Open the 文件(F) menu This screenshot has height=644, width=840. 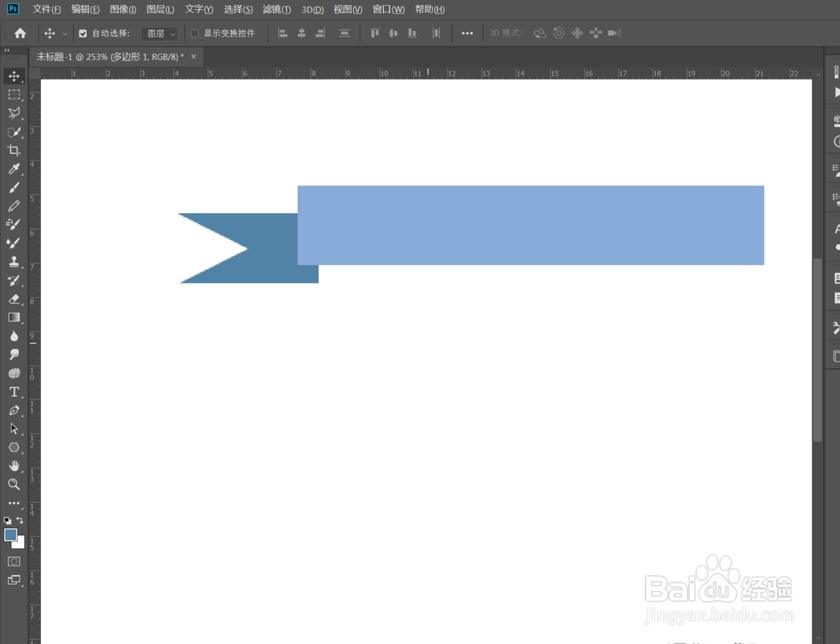[x=47, y=9]
